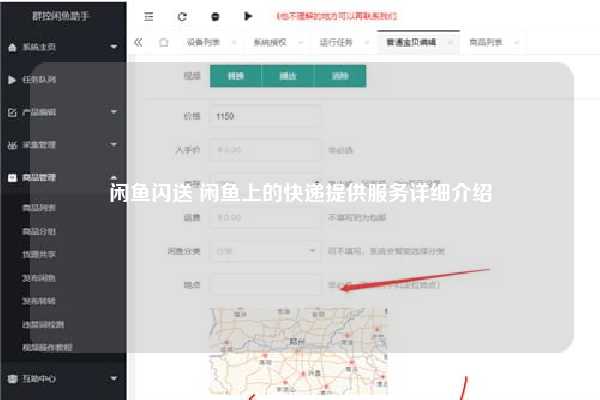
Task: Expand the 采集管理 sidebar menu arrow
Action: tap(114, 145)
